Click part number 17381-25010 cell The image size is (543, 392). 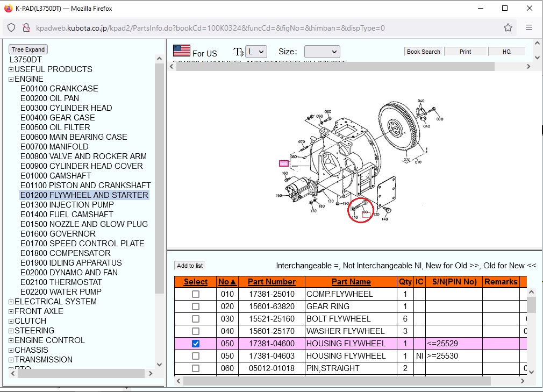coord(271,294)
